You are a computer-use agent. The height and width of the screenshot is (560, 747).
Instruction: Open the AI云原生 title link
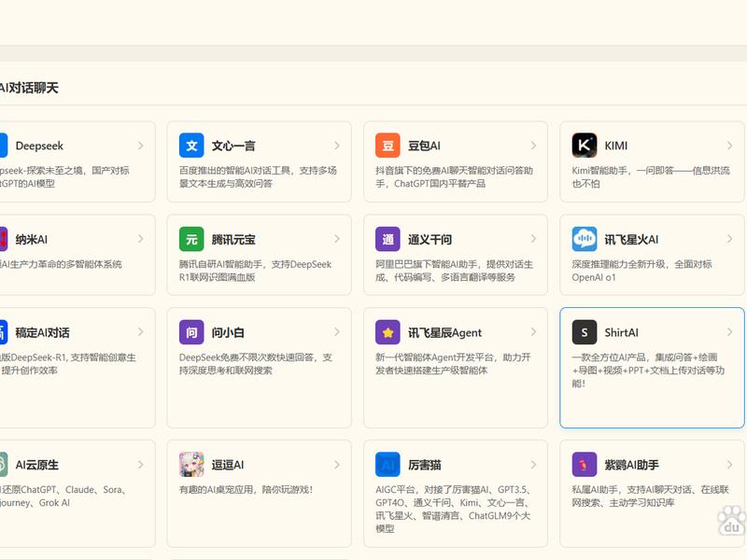click(36, 465)
